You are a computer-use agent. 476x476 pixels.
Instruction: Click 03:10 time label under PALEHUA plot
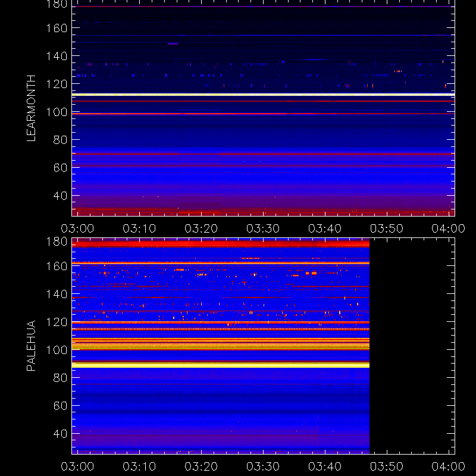pyautogui.click(x=139, y=466)
